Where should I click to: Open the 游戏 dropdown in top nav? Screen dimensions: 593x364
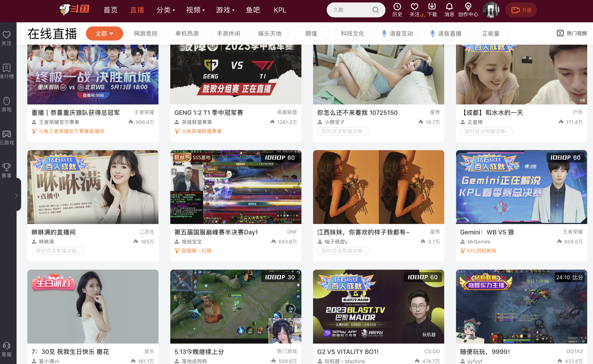tap(225, 10)
